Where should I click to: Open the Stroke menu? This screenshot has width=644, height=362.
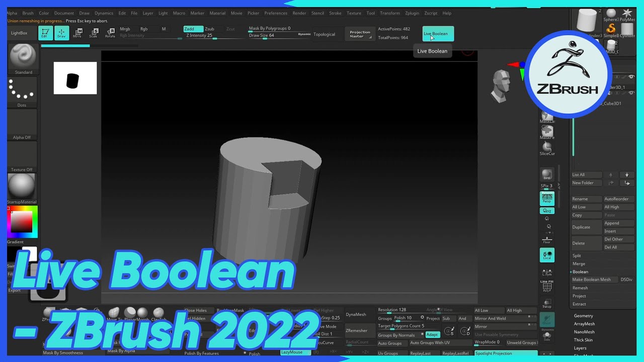335,13
